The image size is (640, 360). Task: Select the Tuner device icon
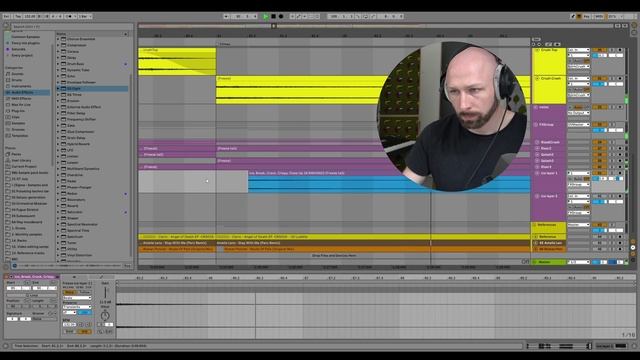tap(64, 243)
